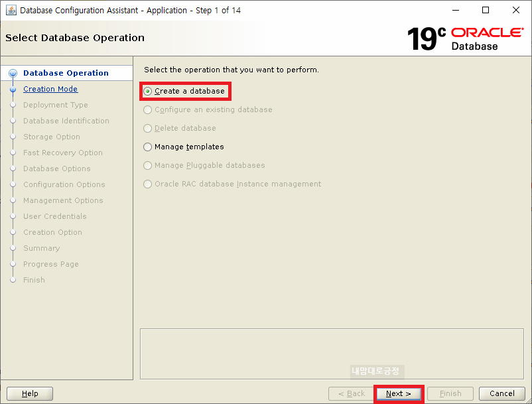Image resolution: width=532 pixels, height=404 pixels.
Task: Click the Creation Option step
Action: [52, 232]
